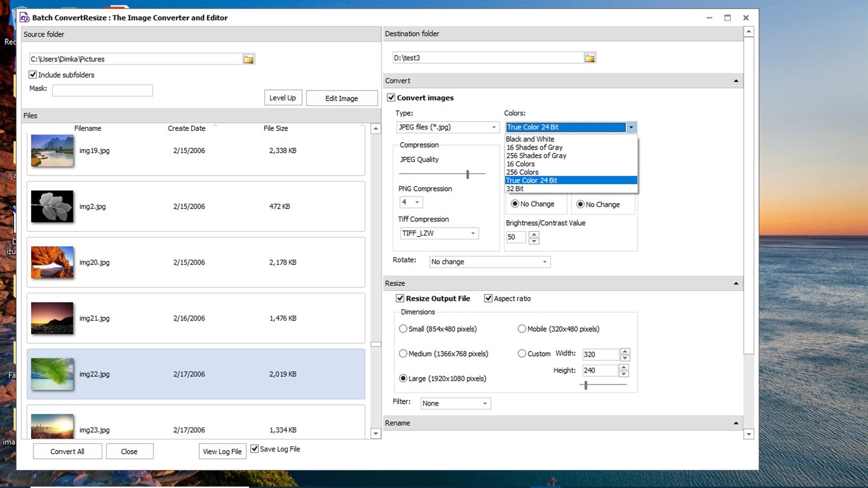Click the Convert All button

[67, 451]
